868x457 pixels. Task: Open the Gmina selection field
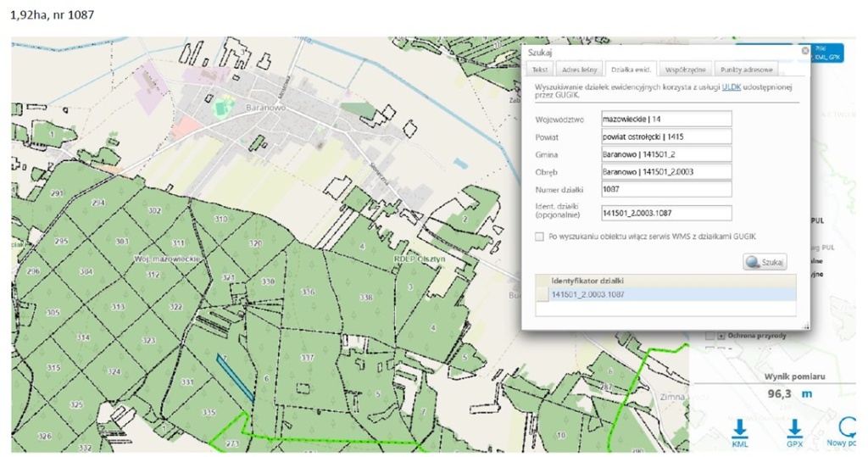(x=665, y=154)
